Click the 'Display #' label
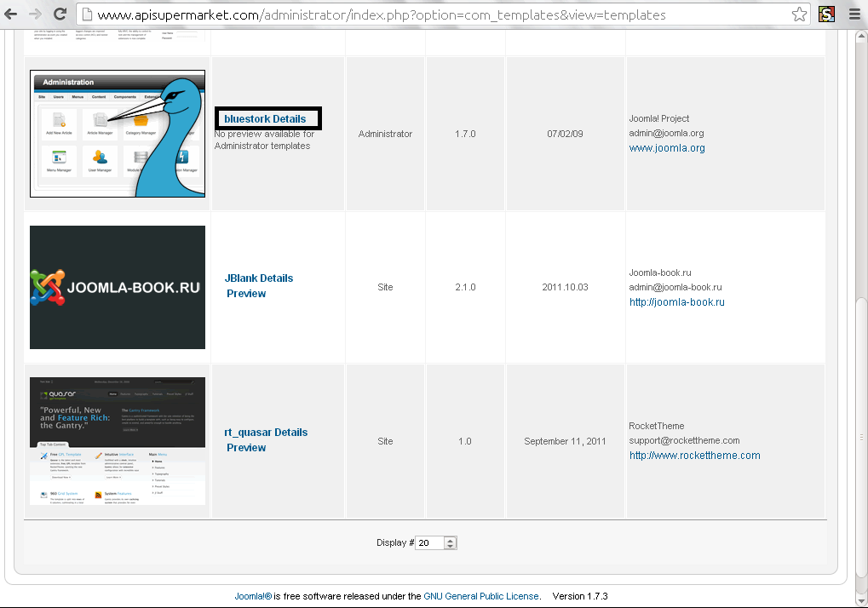Image resolution: width=868 pixels, height=608 pixels. coord(394,542)
